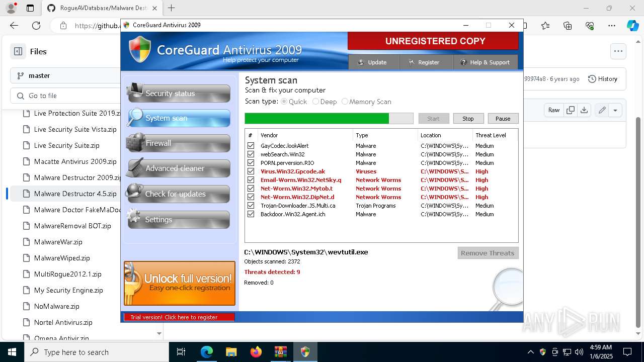This screenshot has width=644, height=362.
Task: Open File Explorer from taskbar
Action: tap(231, 352)
